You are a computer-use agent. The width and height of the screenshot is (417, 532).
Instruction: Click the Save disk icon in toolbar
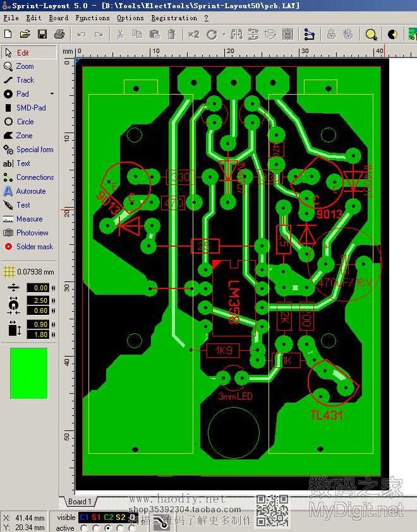click(42, 34)
